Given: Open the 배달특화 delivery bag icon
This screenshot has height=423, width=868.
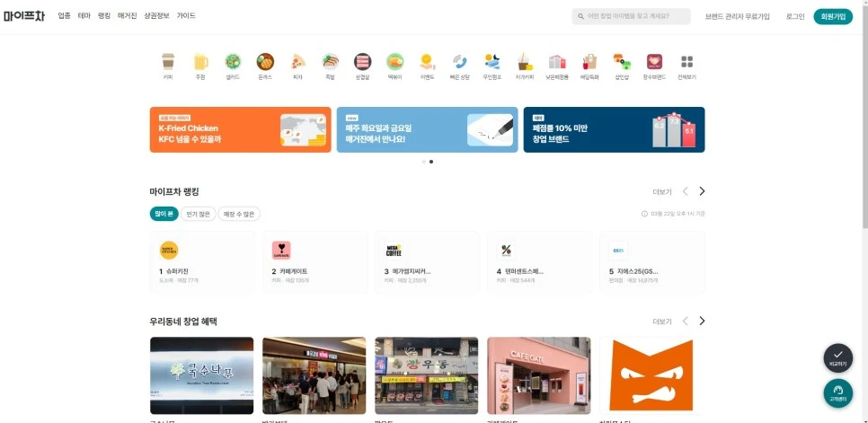Looking at the screenshot, I should 589,61.
